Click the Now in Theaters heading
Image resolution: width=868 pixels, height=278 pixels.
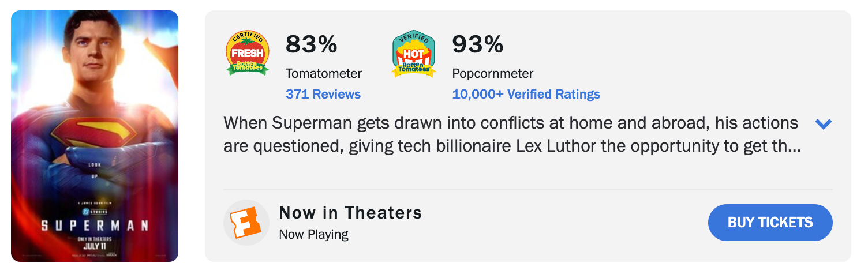click(x=350, y=213)
